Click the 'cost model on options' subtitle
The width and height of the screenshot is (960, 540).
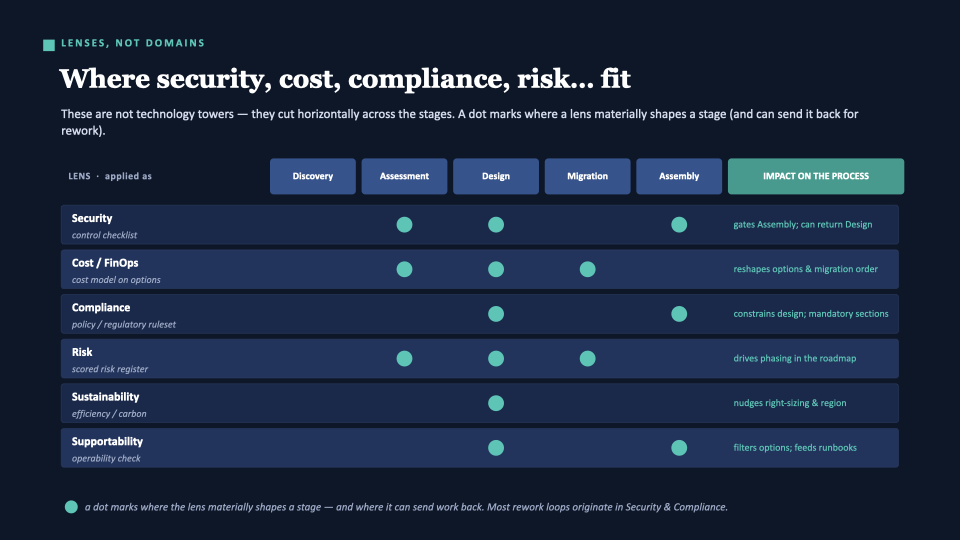coord(116,280)
